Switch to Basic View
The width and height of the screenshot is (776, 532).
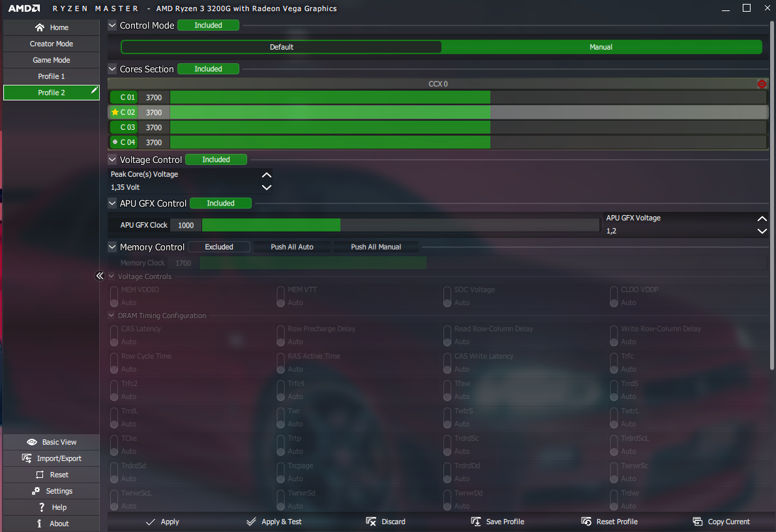(52, 442)
